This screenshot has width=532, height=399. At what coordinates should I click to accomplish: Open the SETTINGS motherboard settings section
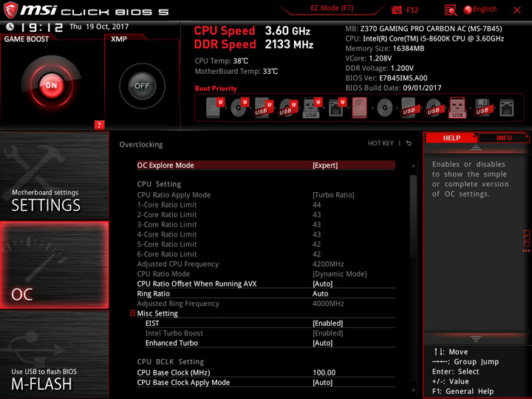click(x=54, y=175)
